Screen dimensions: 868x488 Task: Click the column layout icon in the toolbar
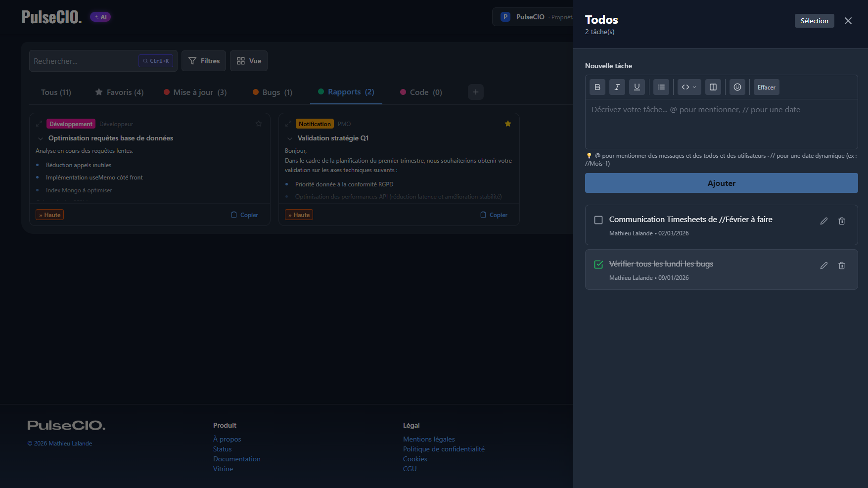[713, 87]
